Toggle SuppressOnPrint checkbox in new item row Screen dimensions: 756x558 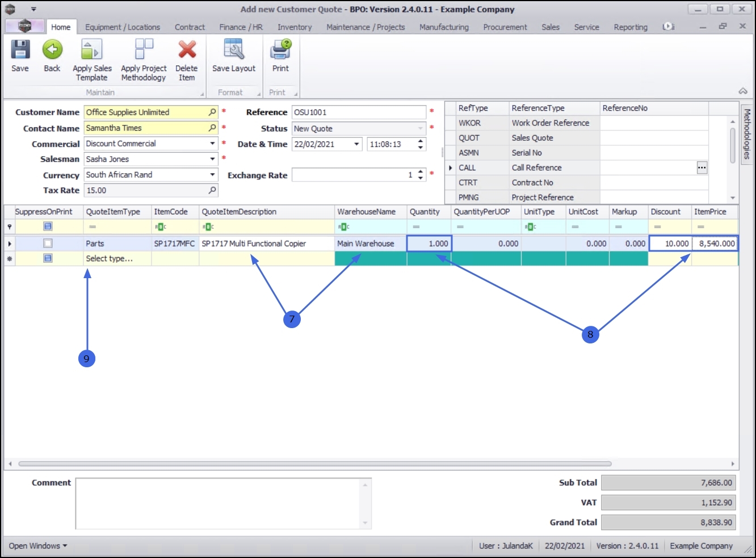click(x=48, y=258)
